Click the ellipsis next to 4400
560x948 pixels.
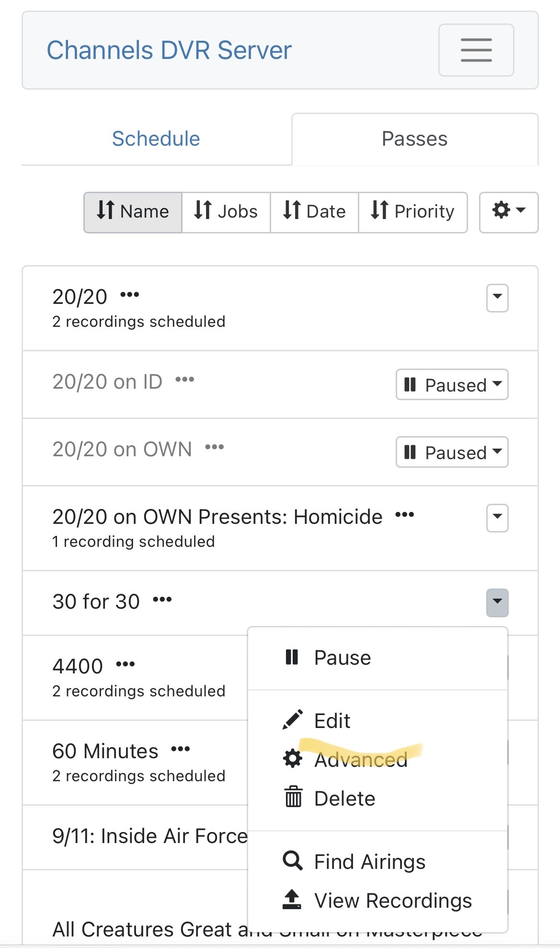(x=126, y=664)
